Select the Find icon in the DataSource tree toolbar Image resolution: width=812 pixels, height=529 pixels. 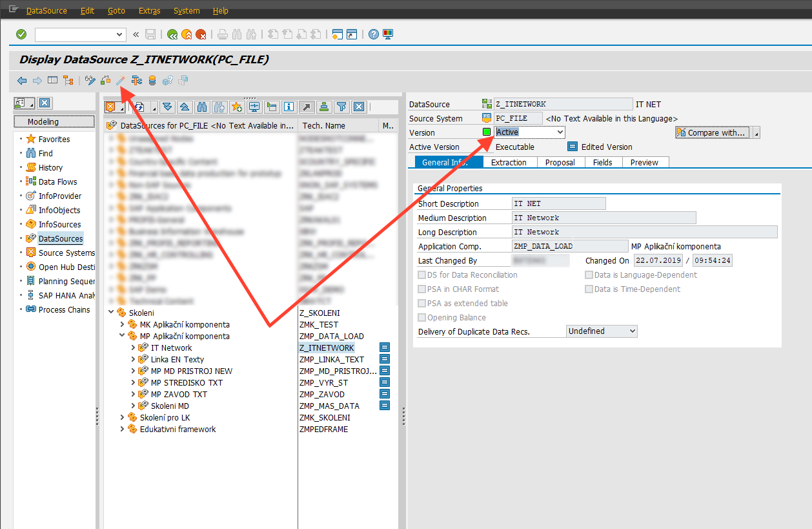201,107
